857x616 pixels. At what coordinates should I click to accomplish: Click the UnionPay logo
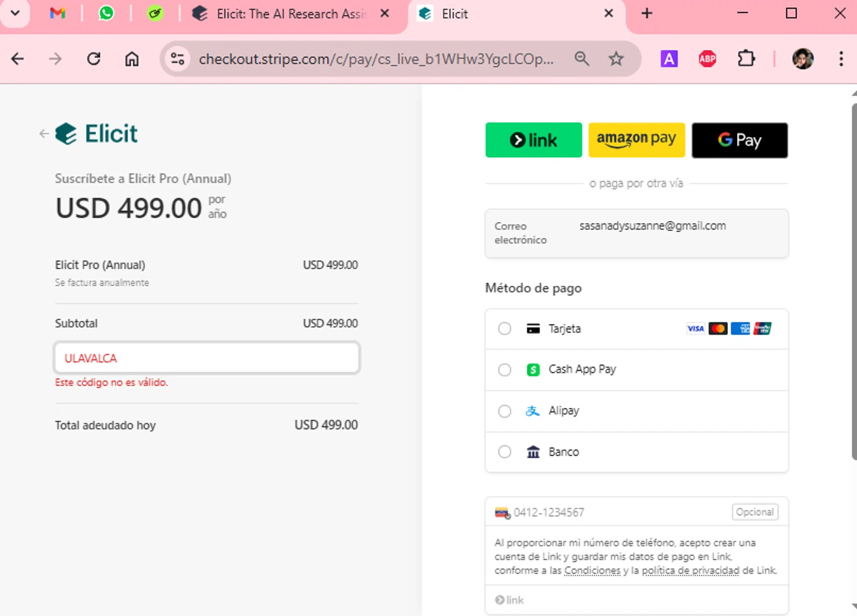pyautogui.click(x=762, y=329)
